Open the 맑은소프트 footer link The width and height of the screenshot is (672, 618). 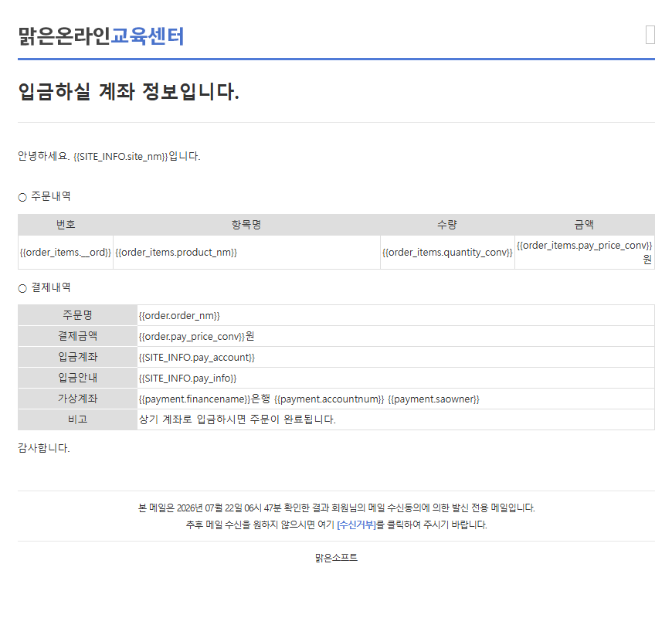[337, 558]
